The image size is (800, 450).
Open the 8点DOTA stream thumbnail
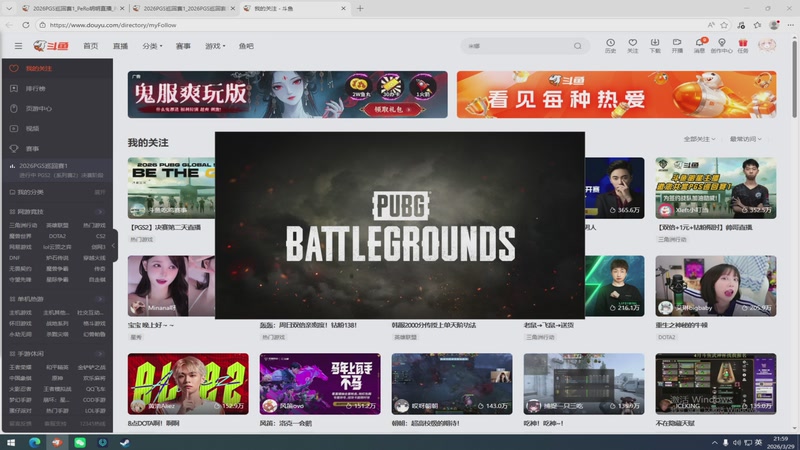pyautogui.click(x=188, y=384)
